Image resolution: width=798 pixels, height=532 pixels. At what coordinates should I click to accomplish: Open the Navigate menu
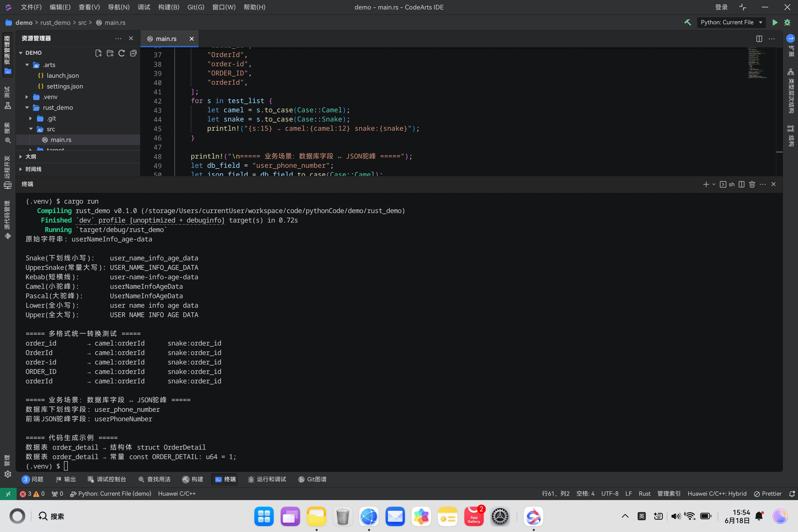point(118,7)
